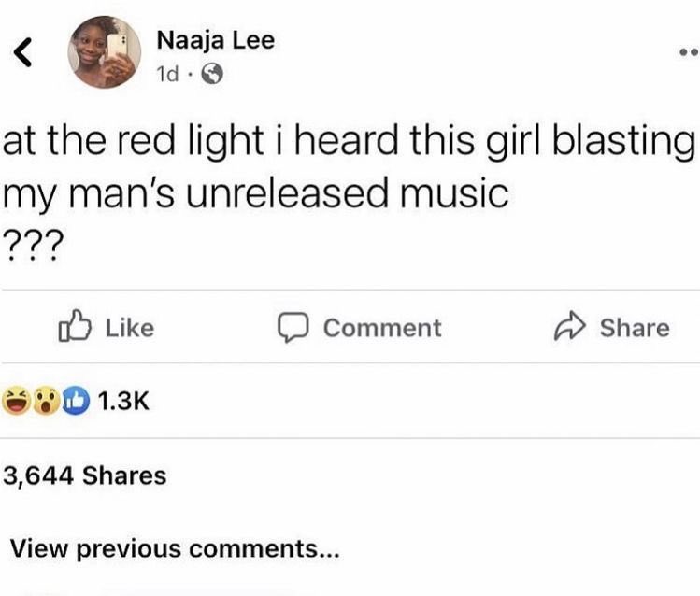The width and height of the screenshot is (700, 596).
Task: Click the 1d post timestamp
Action: (167, 75)
